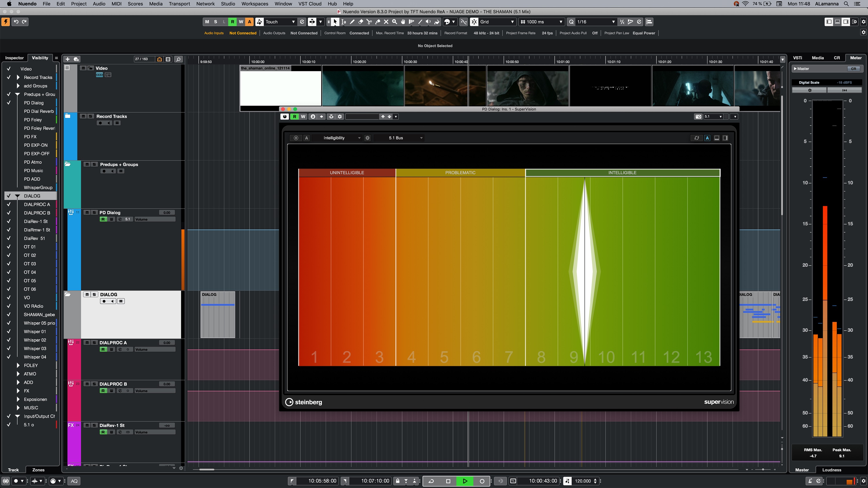868x488 pixels.
Task: Expand the FOLEY folder in visibility list
Action: 19,365
